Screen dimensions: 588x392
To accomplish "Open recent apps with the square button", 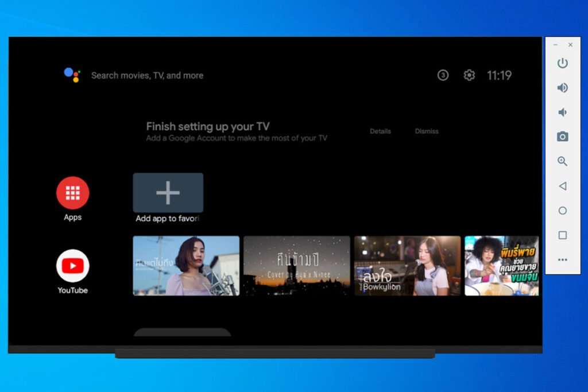I will 562,235.
